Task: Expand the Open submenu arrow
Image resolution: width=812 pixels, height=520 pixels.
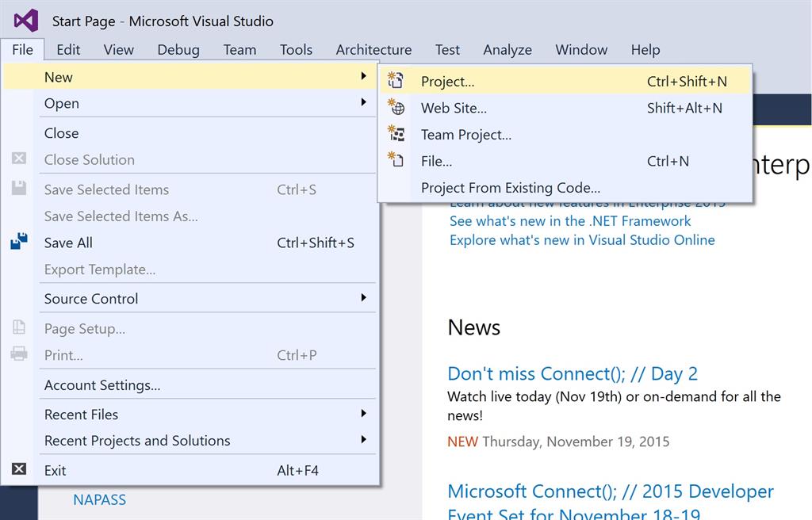Action: [x=363, y=102]
